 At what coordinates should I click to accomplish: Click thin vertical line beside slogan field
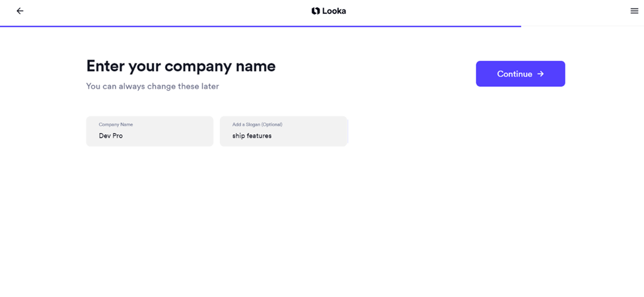click(x=348, y=131)
